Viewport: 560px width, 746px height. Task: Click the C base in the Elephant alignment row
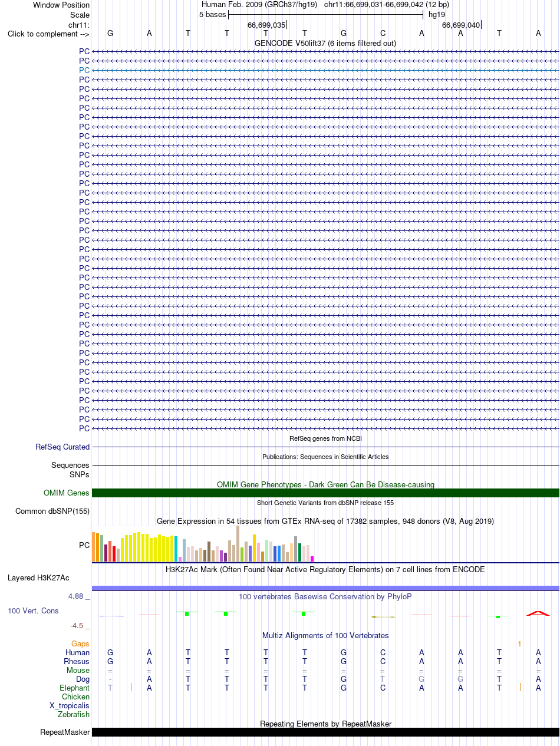point(383,688)
